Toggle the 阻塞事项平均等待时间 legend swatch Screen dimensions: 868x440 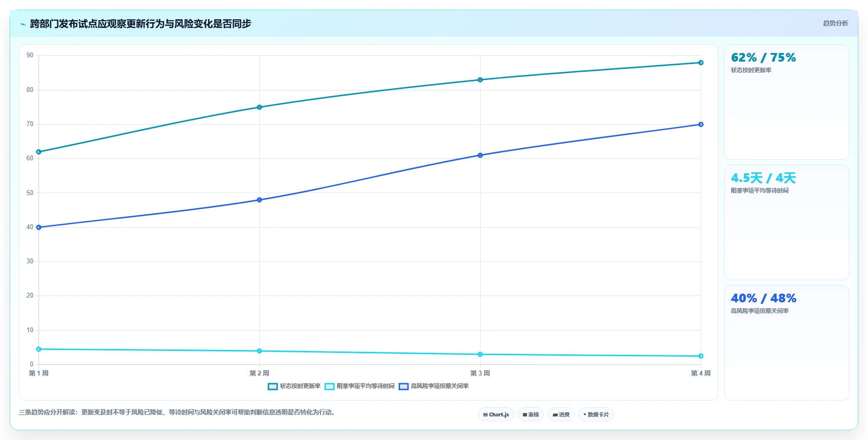pyautogui.click(x=330, y=386)
